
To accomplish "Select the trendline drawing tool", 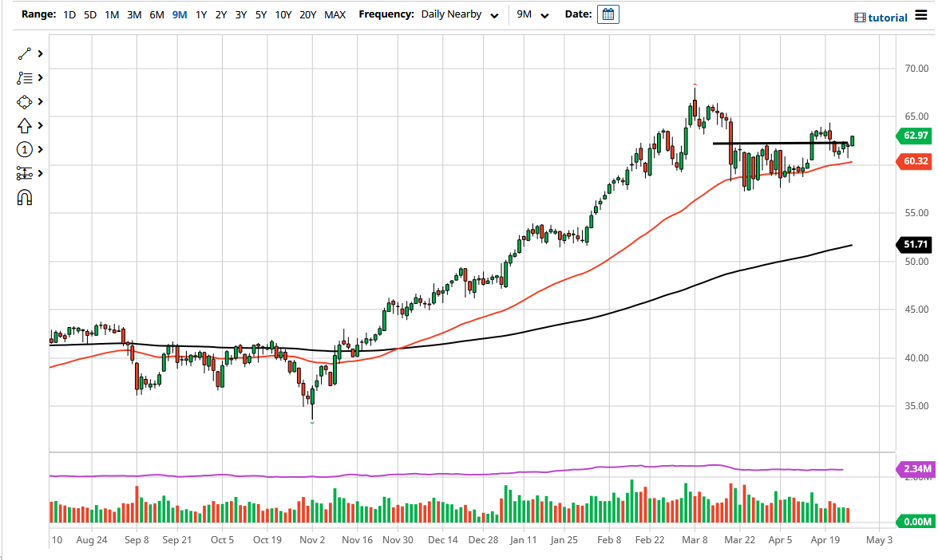I will coord(24,53).
